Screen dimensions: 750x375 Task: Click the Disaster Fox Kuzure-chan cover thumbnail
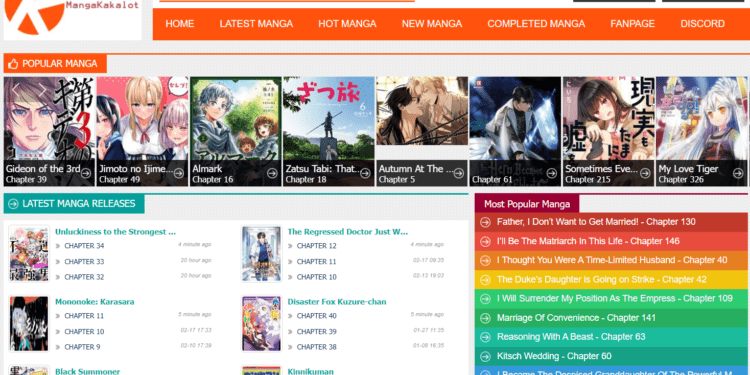tap(262, 324)
